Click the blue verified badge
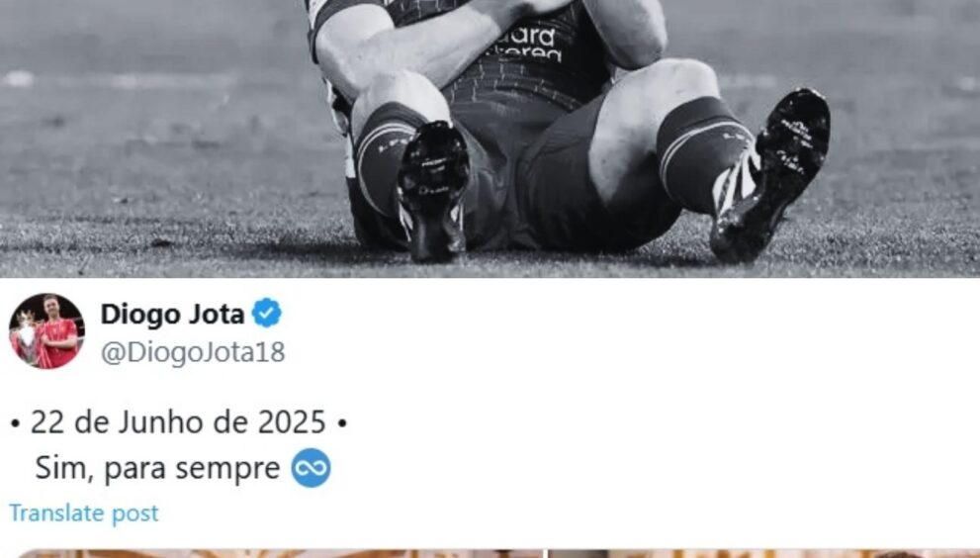This screenshot has height=558, width=980. pyautogui.click(x=267, y=314)
